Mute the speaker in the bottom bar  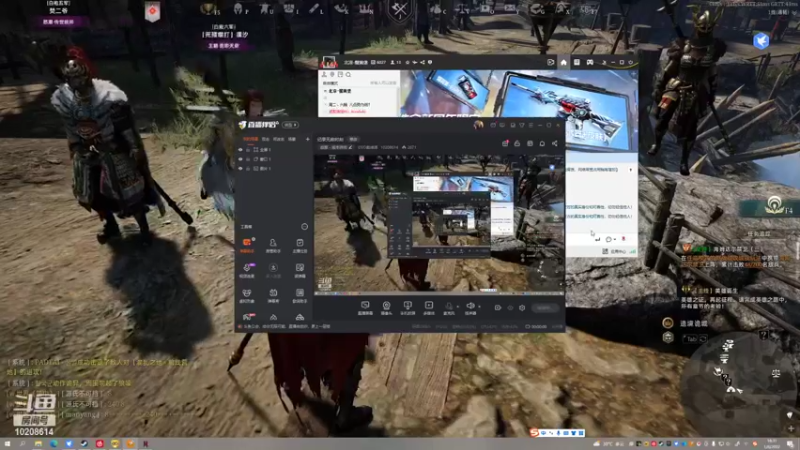coord(470,307)
